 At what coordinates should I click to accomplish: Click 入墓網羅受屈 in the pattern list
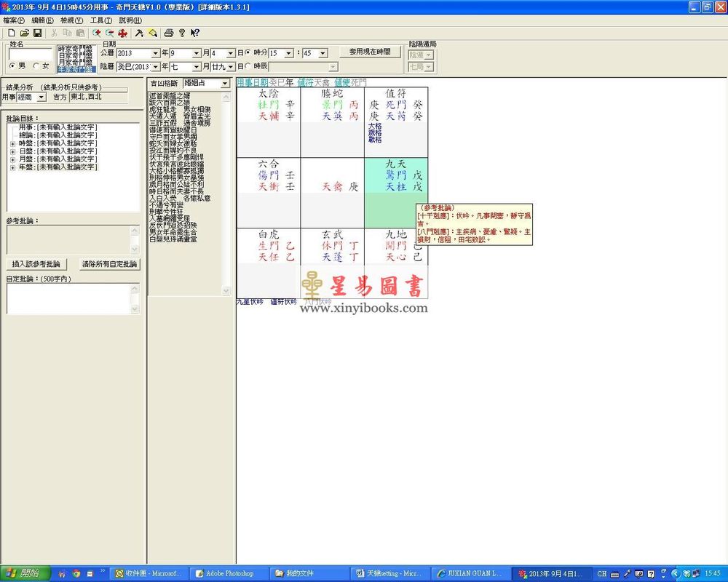(170, 218)
